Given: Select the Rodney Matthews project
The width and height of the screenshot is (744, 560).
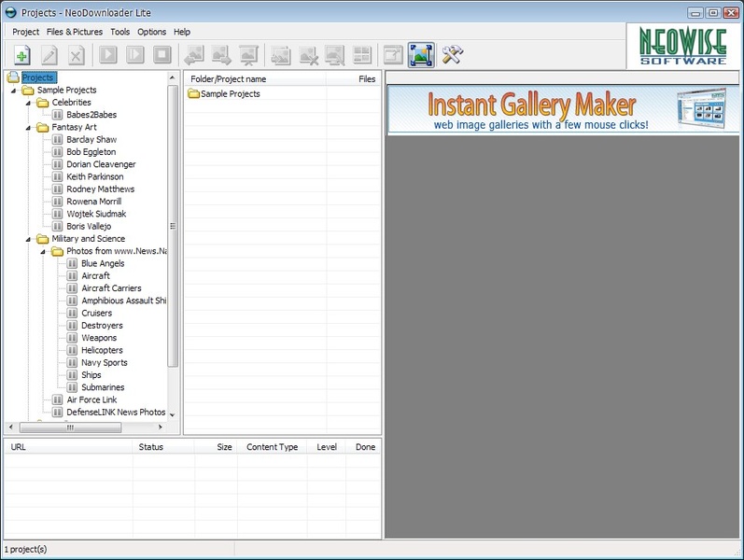Looking at the screenshot, I should [x=101, y=189].
